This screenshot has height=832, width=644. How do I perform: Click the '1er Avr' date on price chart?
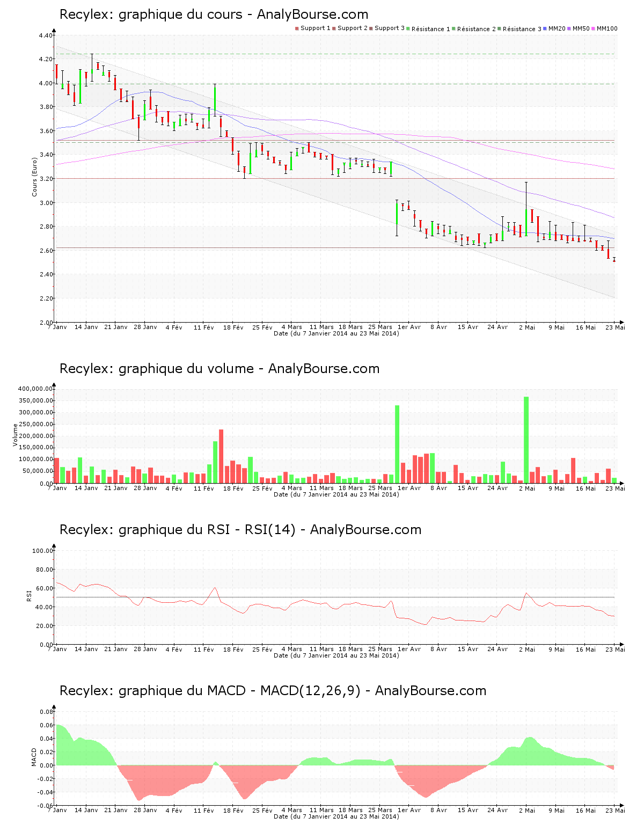tap(409, 327)
